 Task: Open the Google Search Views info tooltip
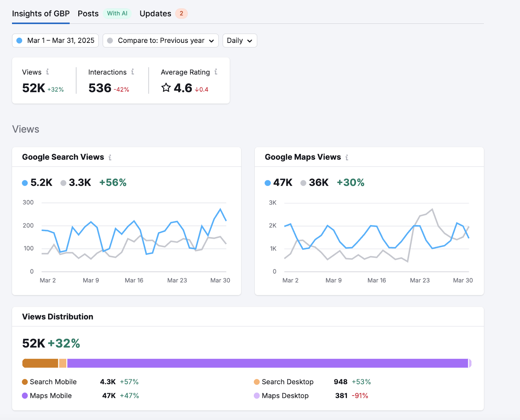(x=110, y=157)
